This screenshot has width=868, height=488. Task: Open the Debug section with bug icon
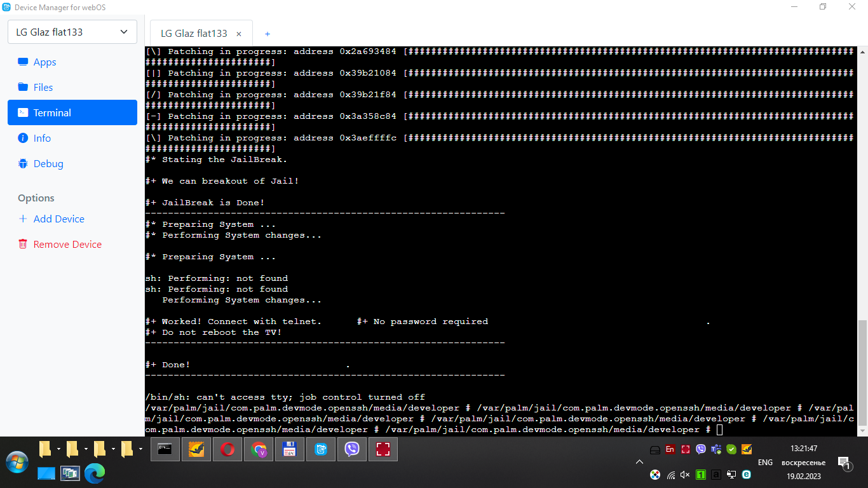(48, 164)
